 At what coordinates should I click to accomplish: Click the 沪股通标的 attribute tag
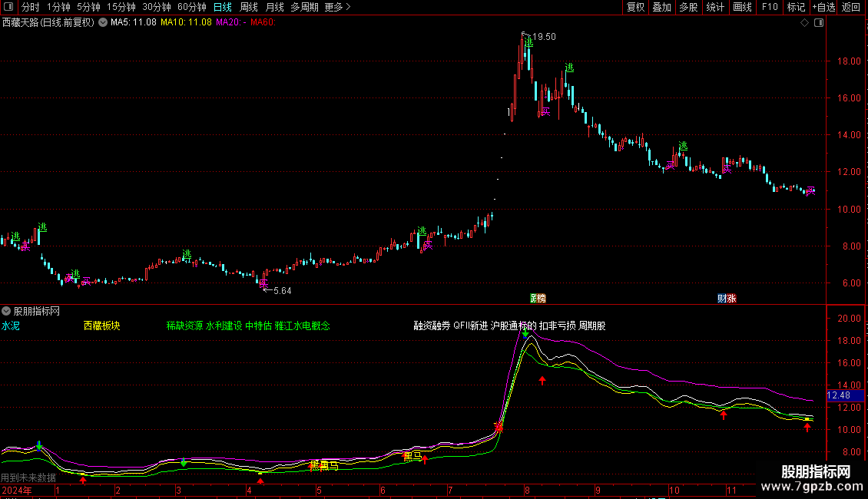pyautogui.click(x=514, y=326)
